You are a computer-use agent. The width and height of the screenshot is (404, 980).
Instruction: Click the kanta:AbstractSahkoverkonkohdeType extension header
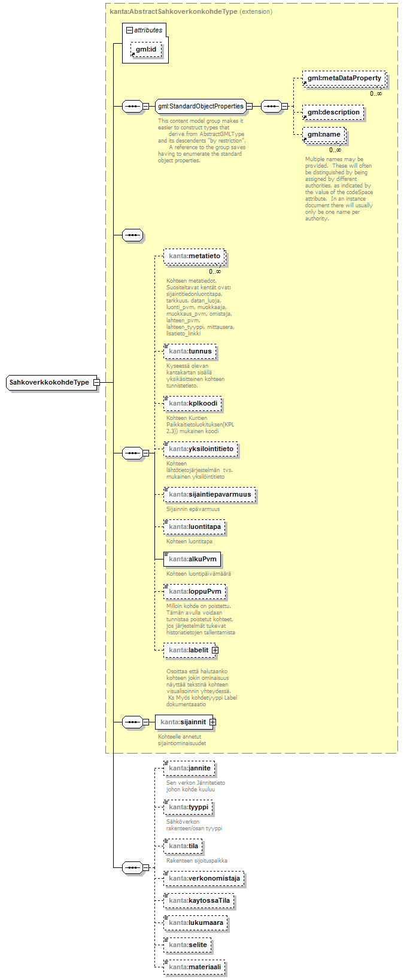click(x=191, y=11)
